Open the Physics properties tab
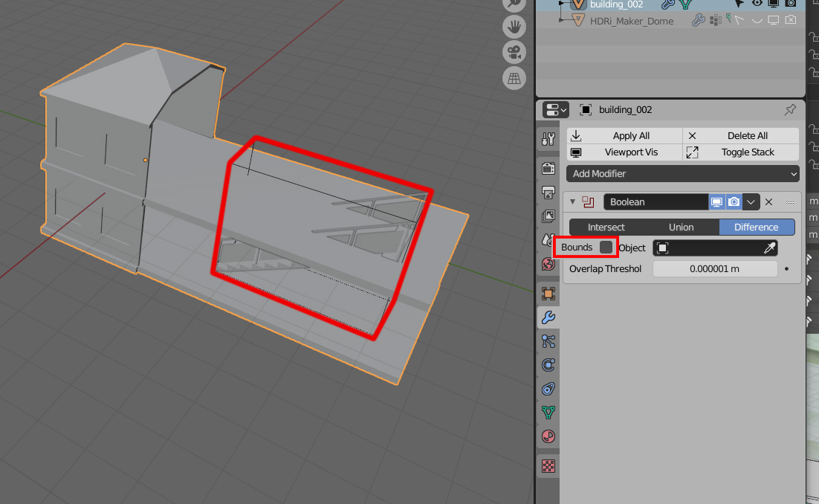Viewport: 819px width, 504px height. coord(548,364)
